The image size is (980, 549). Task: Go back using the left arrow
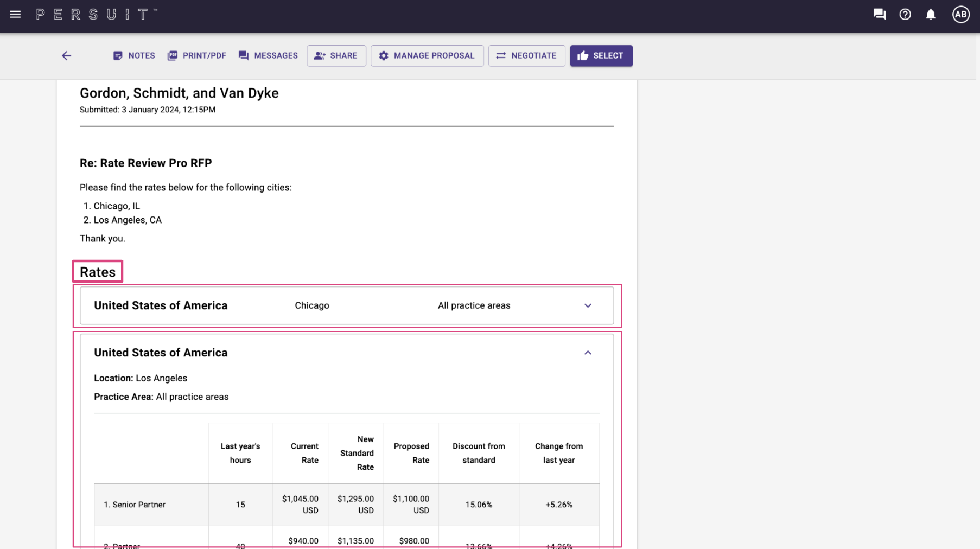point(66,56)
